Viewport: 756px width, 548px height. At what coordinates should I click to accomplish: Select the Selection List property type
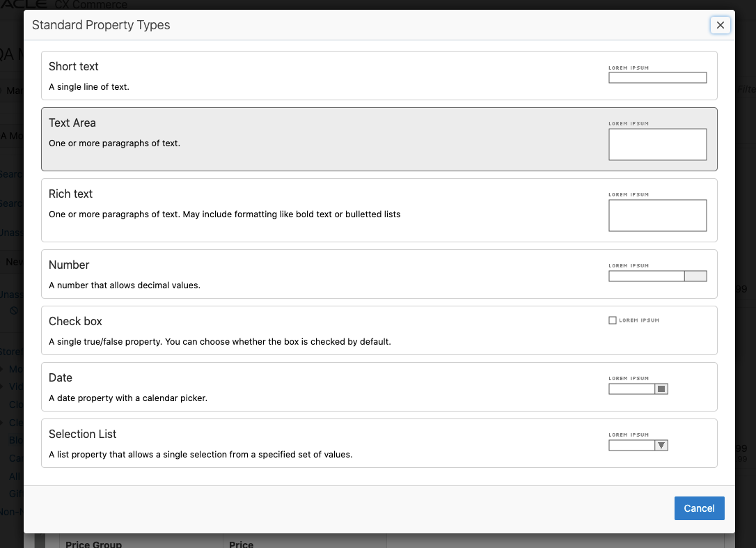click(82, 435)
